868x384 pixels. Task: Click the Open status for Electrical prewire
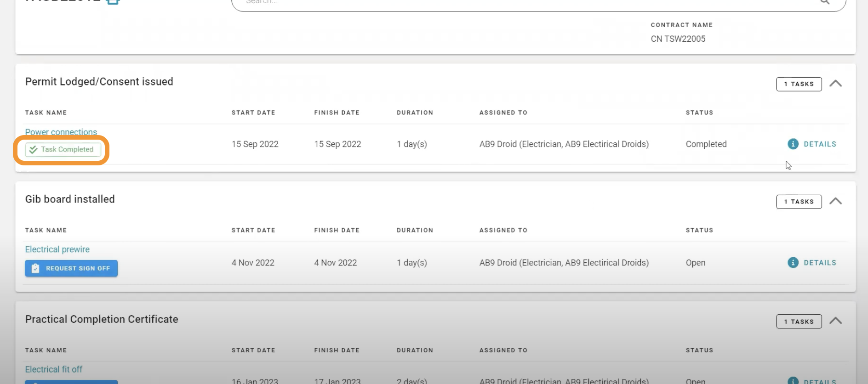pos(696,262)
